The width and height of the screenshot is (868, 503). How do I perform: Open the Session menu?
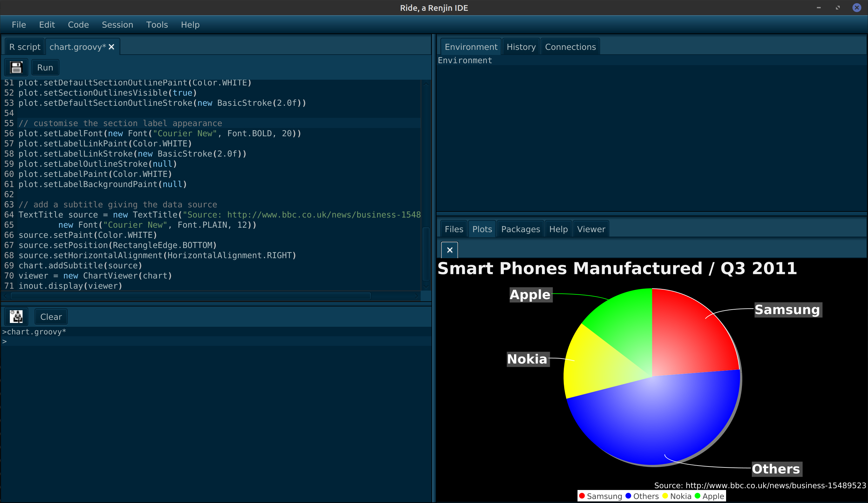[117, 25]
